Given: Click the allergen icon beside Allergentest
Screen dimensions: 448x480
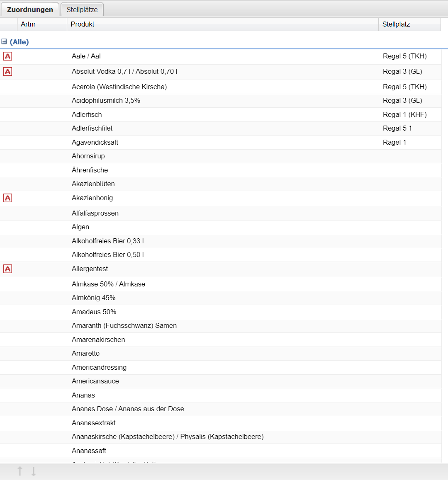Looking at the screenshot, I should (7, 269).
